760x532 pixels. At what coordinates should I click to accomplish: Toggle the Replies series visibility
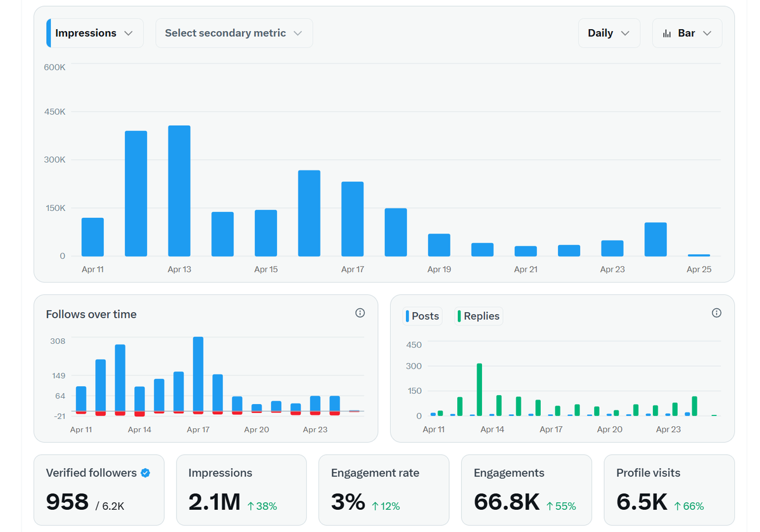click(478, 315)
